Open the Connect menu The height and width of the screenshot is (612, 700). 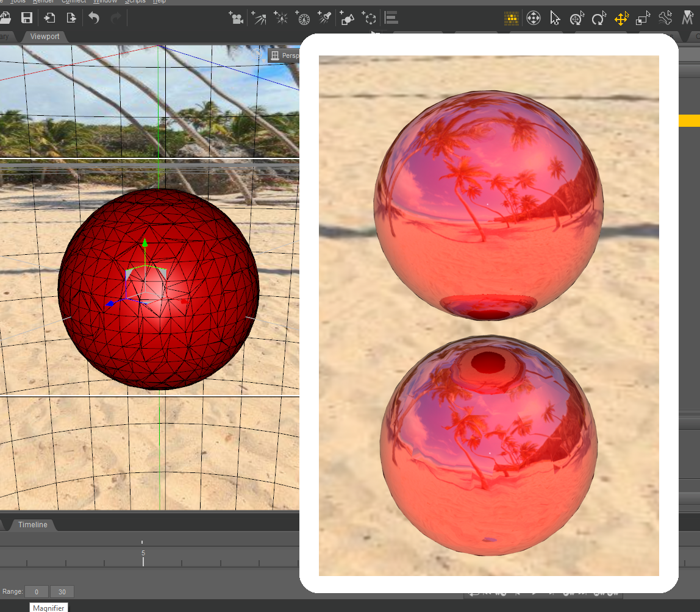(x=74, y=2)
